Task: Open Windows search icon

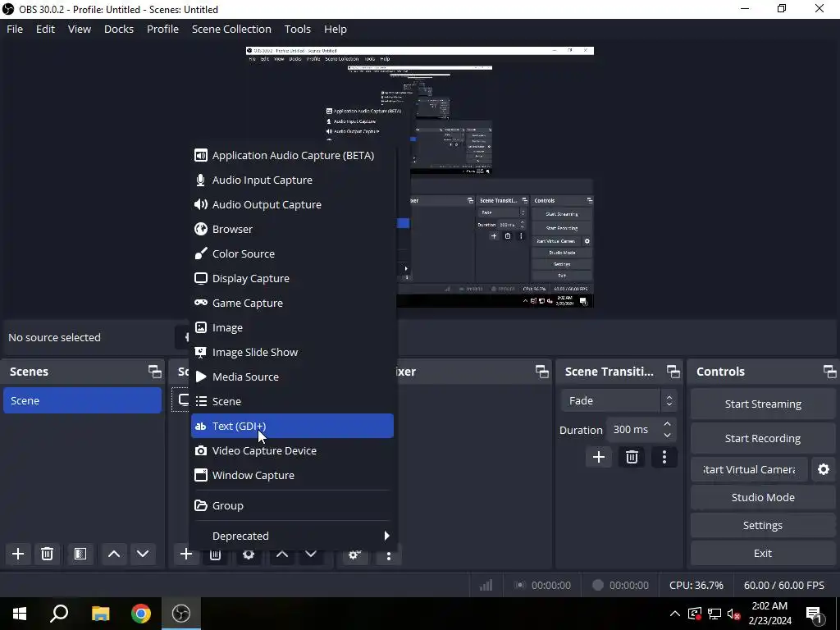Action: click(59, 614)
